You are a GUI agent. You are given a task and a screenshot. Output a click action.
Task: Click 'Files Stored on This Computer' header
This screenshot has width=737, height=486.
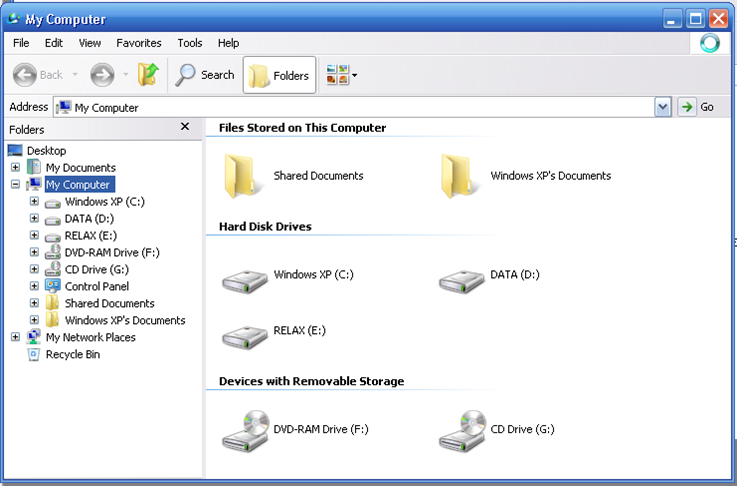point(302,128)
